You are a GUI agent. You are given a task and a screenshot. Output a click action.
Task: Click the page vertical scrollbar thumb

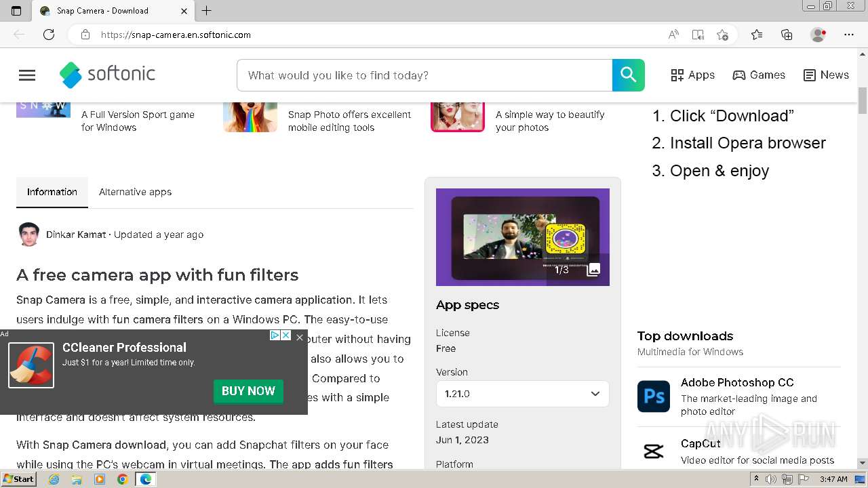coord(863,101)
